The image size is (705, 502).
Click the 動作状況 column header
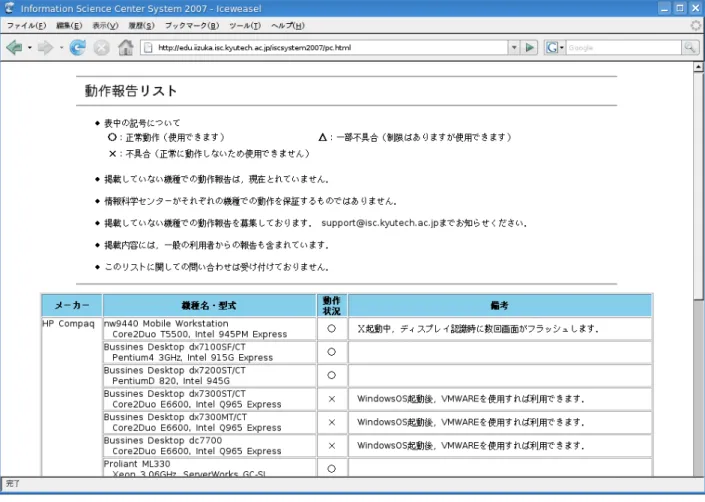tap(331, 306)
